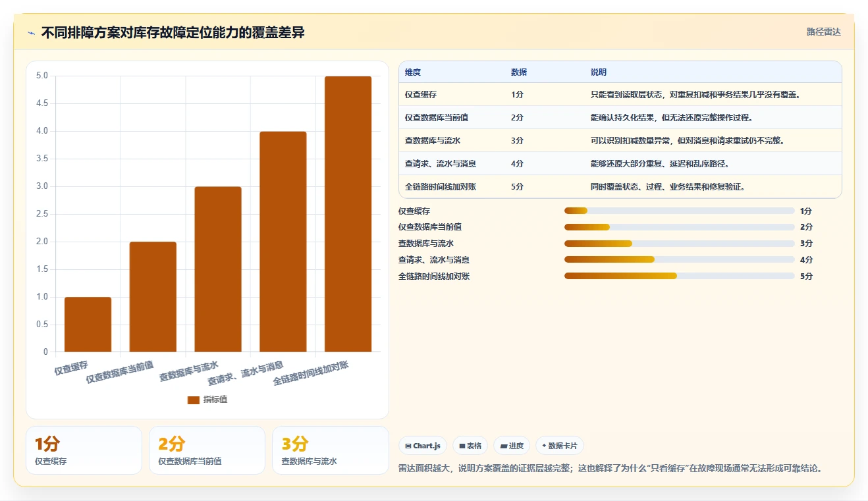Click the 查数据库与流水 progress bar

680,244
